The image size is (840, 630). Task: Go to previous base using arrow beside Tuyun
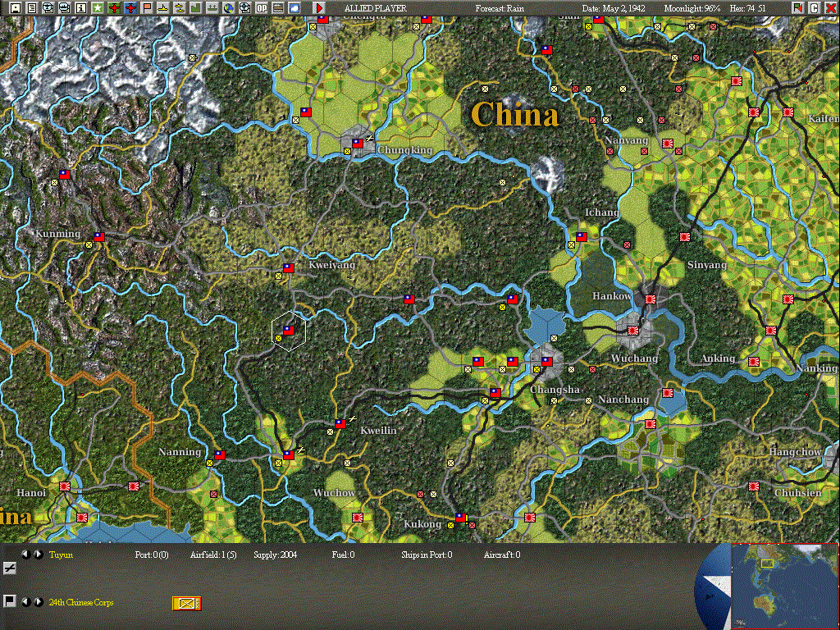[25, 555]
